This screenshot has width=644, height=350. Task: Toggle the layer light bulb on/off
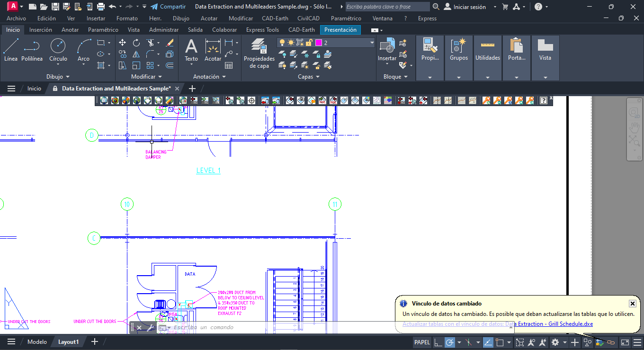click(x=283, y=43)
